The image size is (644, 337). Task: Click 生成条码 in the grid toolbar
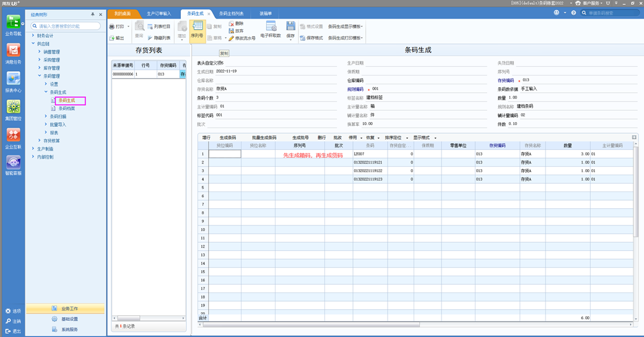(227, 138)
